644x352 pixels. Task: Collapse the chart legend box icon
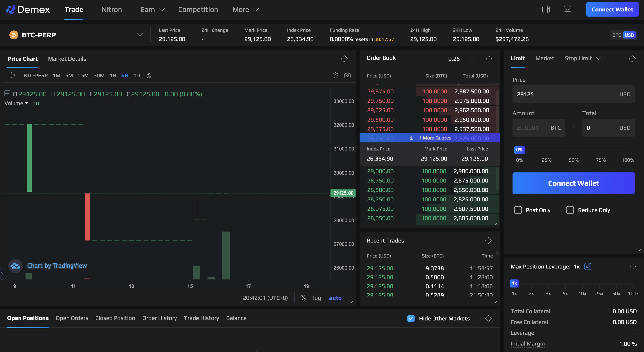7,94
